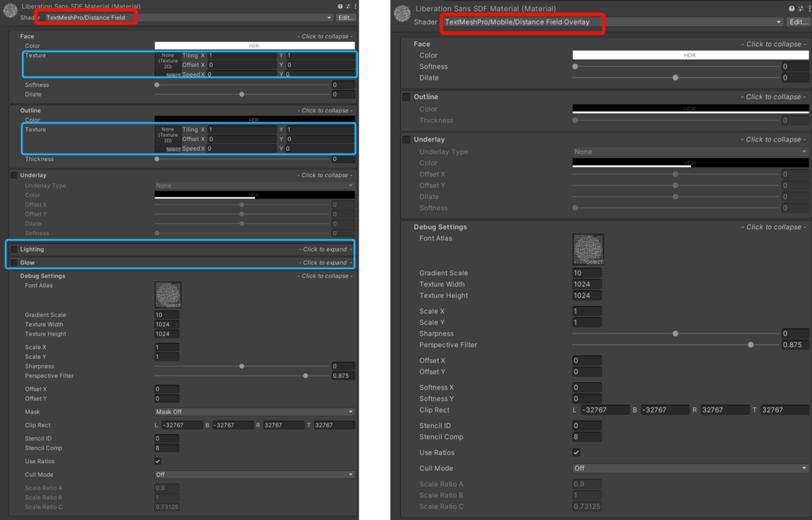Click Gradient Scale field in left inspector
Viewport: 812px width, 520px height.
[167, 315]
